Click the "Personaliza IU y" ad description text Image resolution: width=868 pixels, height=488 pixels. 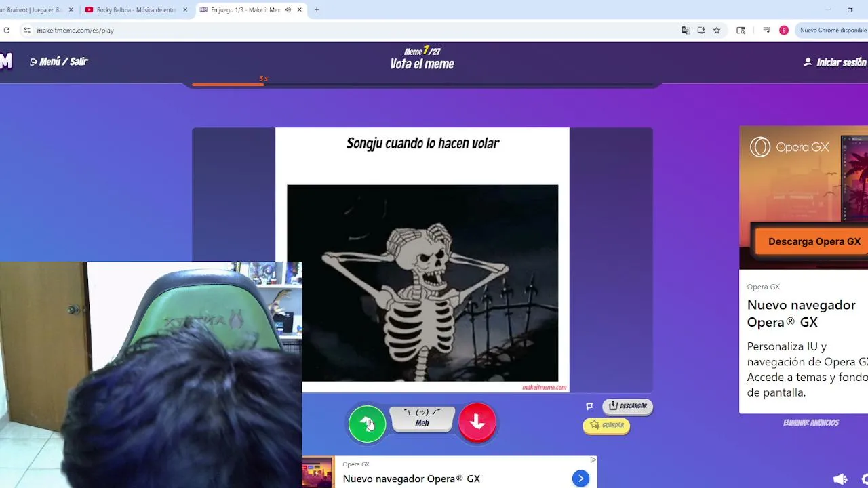click(787, 346)
